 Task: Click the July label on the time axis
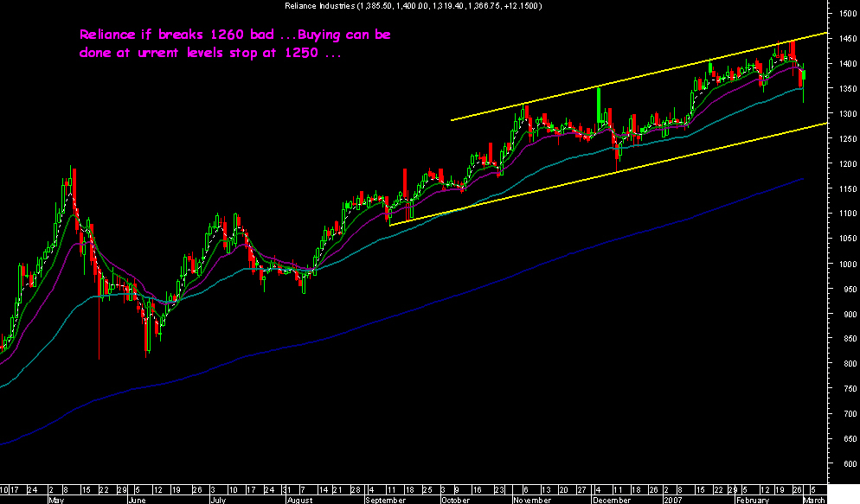pyautogui.click(x=218, y=500)
